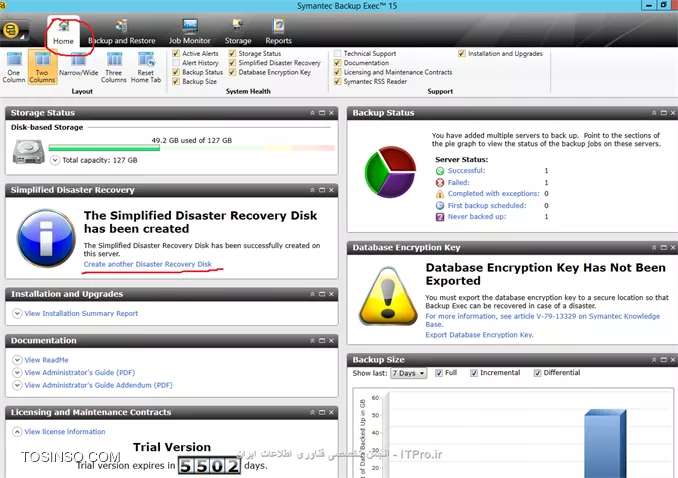Screen dimensions: 678x478
Task: Toggle the Installation and Upgrades checkbox
Action: (462, 54)
